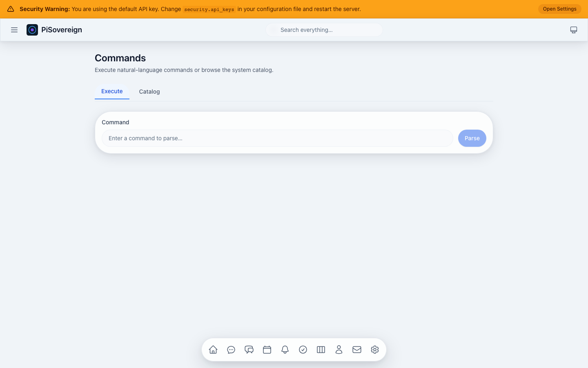Open the chat bubble icon in dock
The height and width of the screenshot is (368, 588).
(231, 350)
